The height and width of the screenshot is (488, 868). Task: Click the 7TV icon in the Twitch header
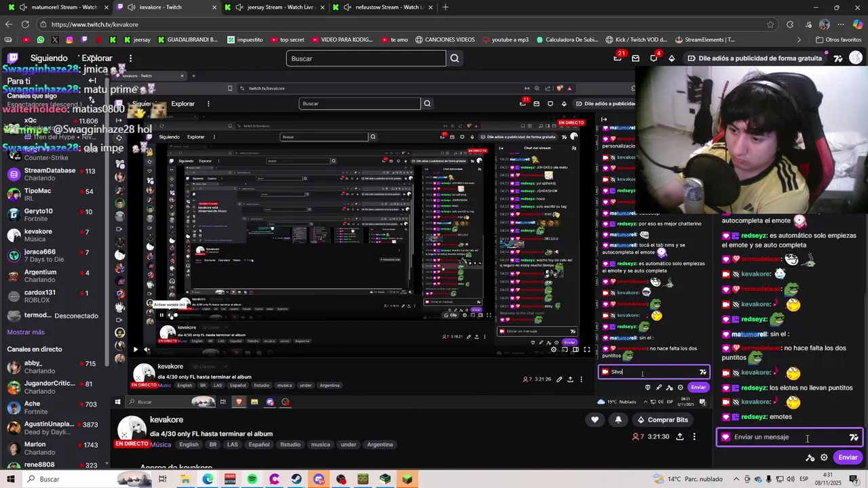(838, 58)
